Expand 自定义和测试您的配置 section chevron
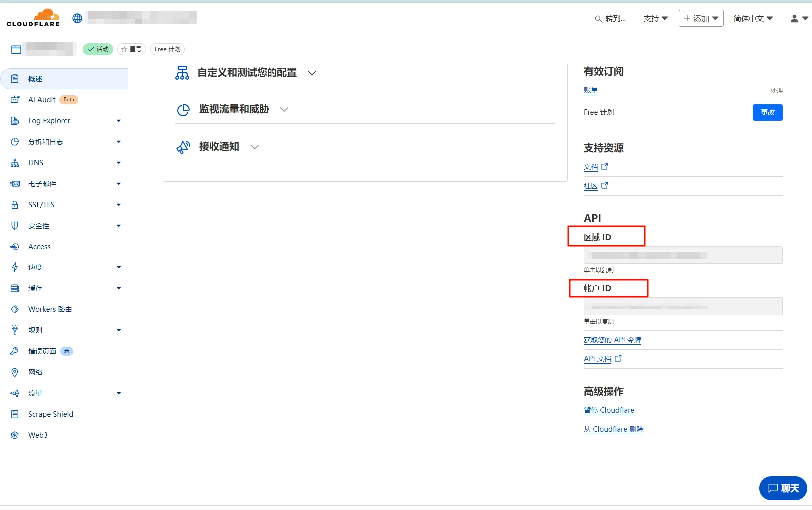812x510 pixels. [312, 73]
